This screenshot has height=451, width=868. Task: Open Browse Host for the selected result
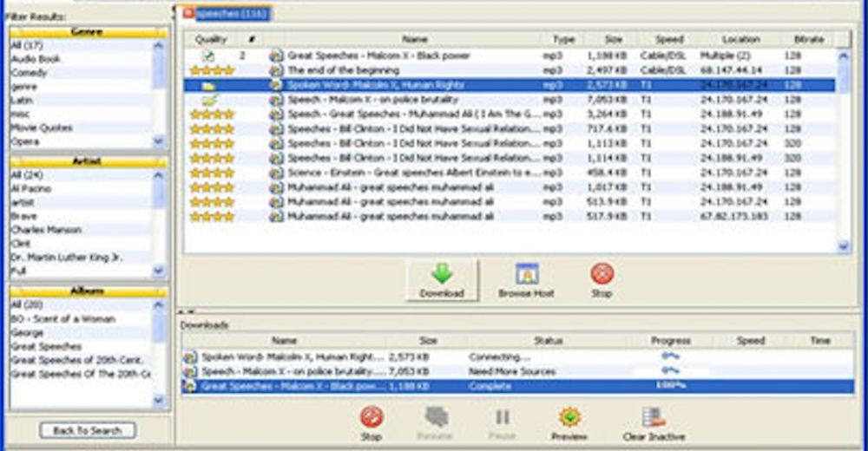[x=526, y=280]
